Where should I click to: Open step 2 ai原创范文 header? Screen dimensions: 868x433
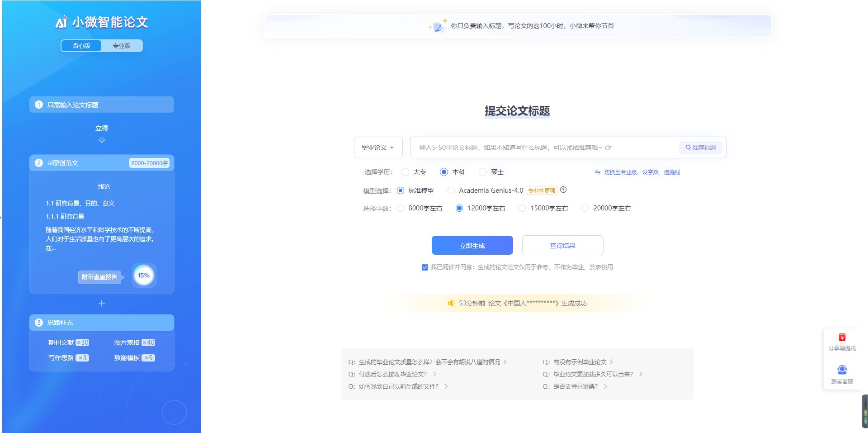(x=102, y=163)
